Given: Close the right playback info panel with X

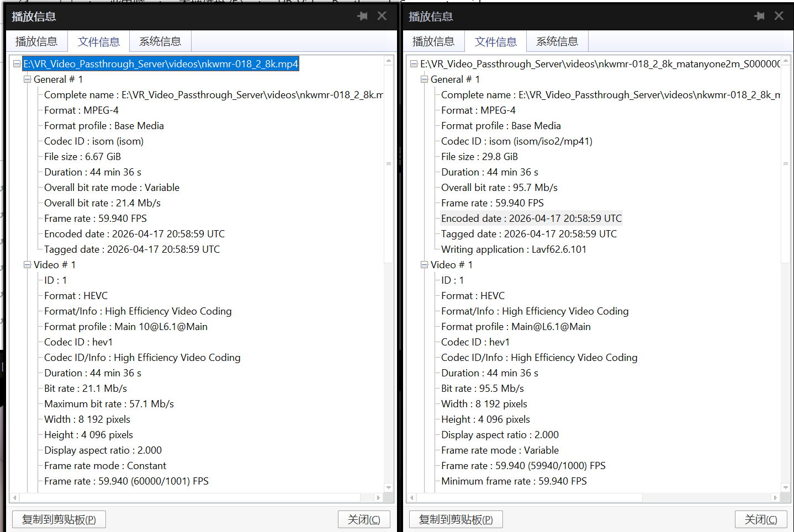Looking at the screenshot, I should 779,16.
